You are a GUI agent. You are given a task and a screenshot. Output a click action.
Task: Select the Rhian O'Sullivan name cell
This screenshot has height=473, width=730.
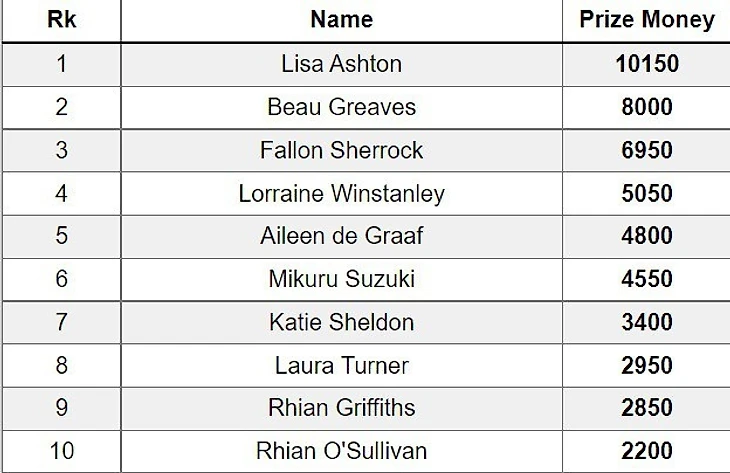(342, 452)
